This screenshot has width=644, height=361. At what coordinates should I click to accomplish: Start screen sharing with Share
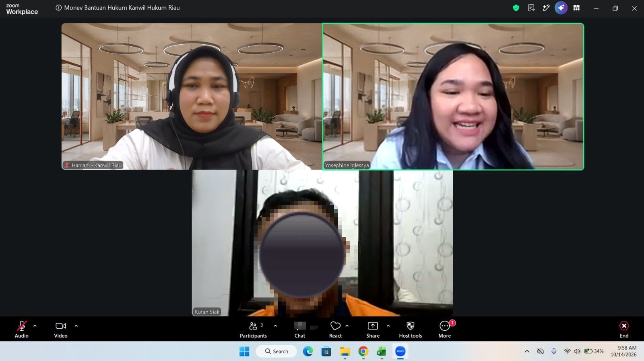pyautogui.click(x=373, y=329)
